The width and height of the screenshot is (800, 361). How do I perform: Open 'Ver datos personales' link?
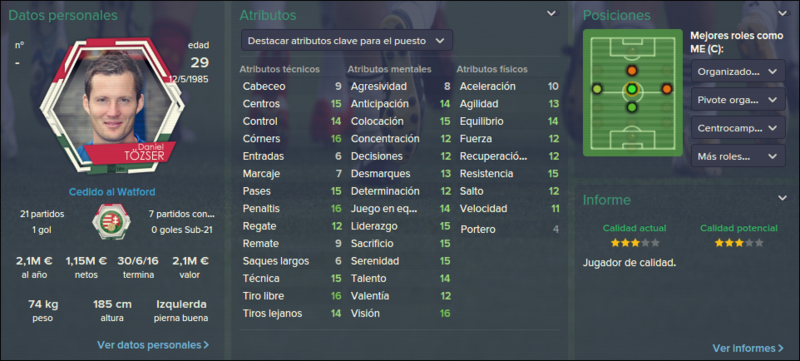tap(153, 345)
